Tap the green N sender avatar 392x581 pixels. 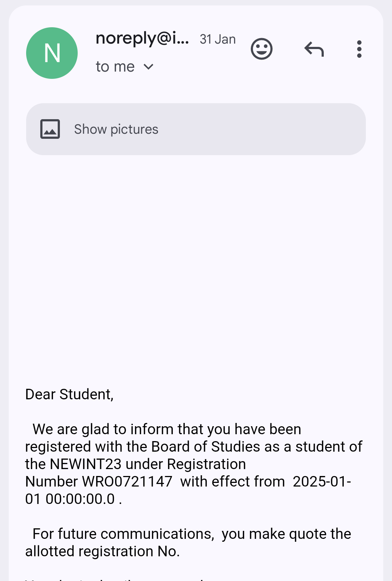(52, 53)
